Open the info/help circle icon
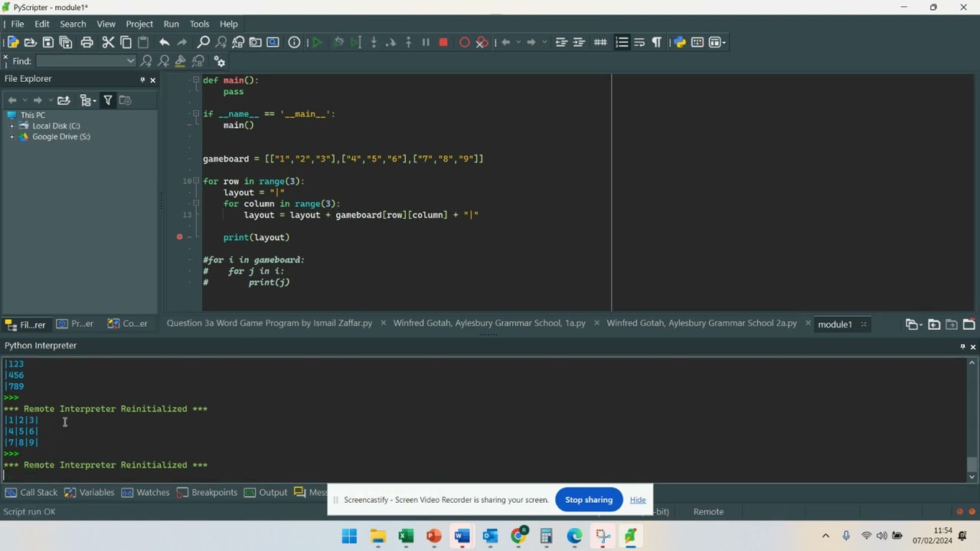 (x=295, y=43)
